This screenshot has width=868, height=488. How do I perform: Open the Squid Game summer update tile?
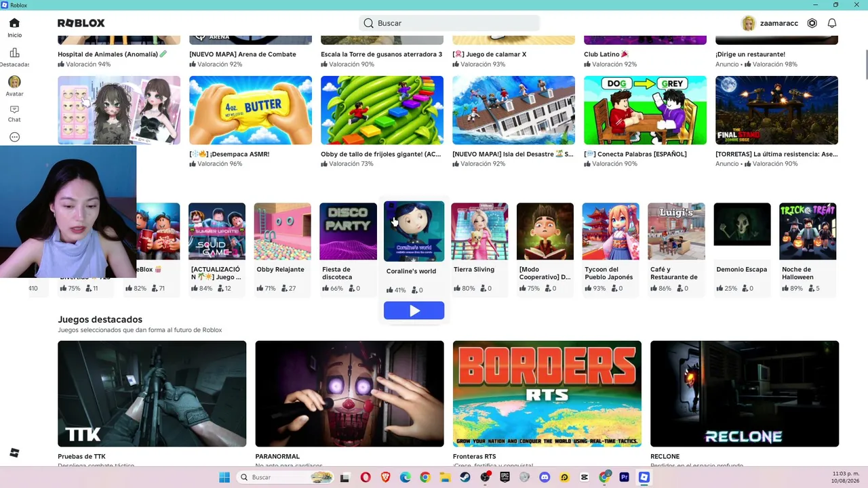coord(217,231)
